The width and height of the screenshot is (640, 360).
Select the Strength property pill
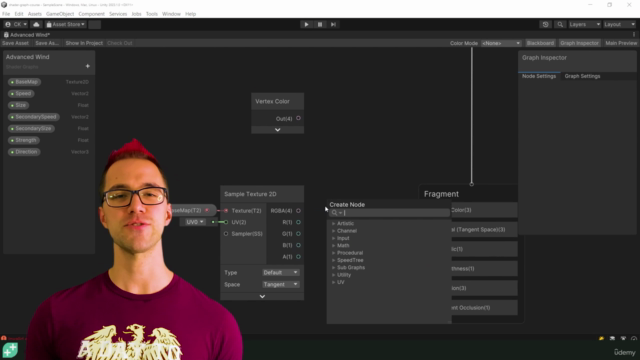click(x=24, y=140)
